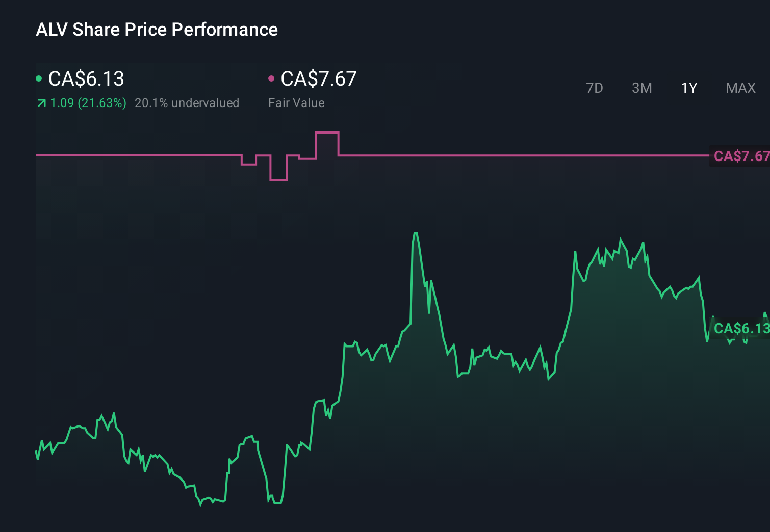Open the Fair Value details link
Viewport: 770px width, 532px height.
(x=296, y=102)
